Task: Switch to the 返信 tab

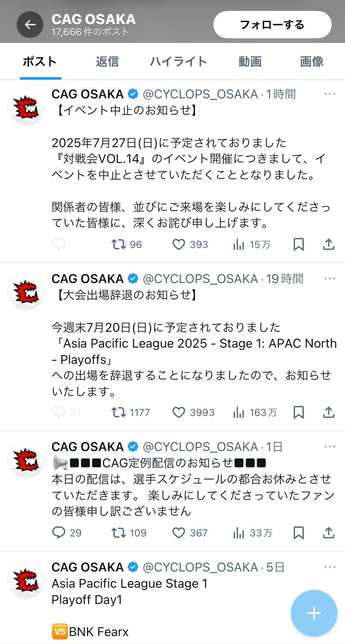Action: [107, 62]
